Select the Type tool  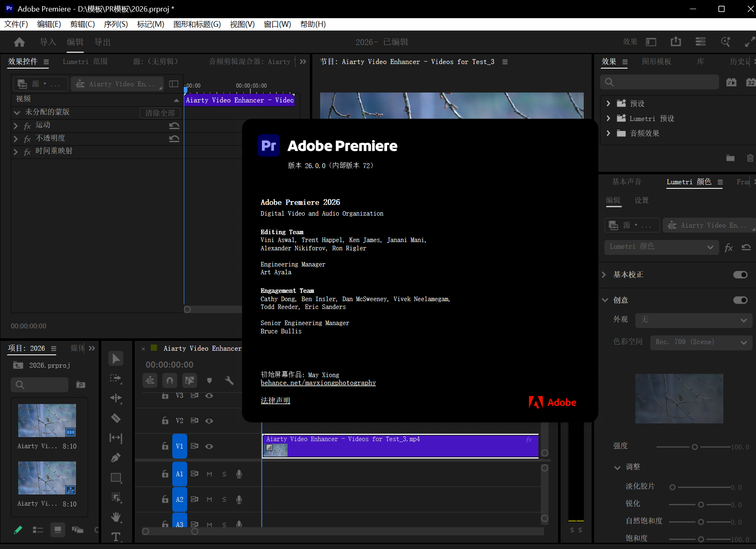tap(116, 537)
